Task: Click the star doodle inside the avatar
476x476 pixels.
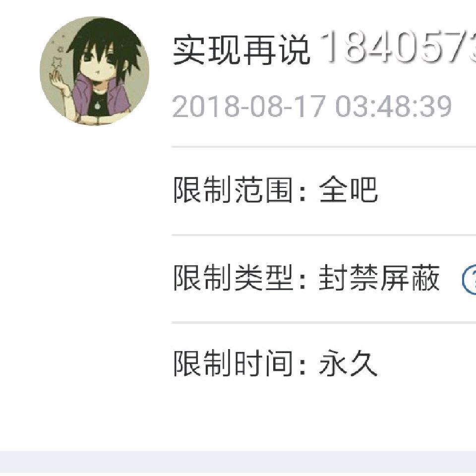Action: click(56, 62)
